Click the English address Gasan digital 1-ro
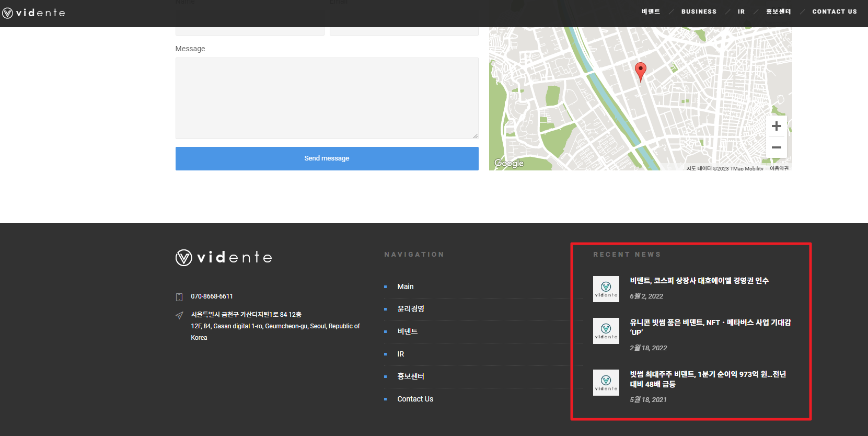 pyautogui.click(x=275, y=331)
